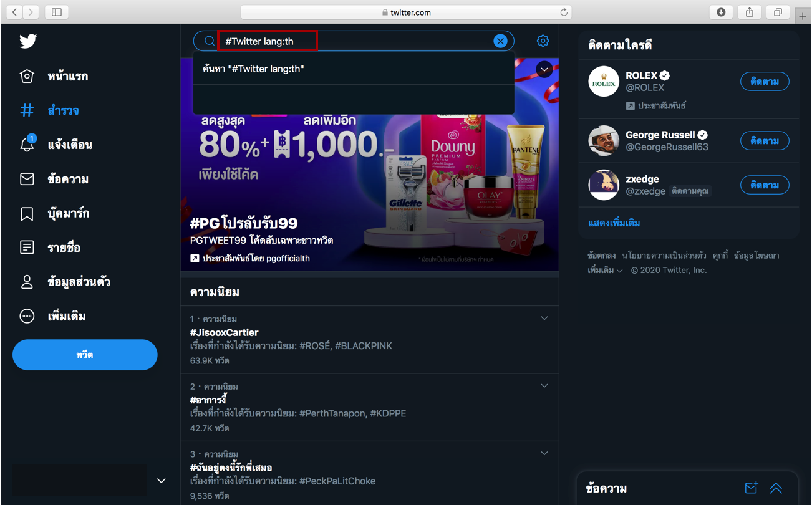Toggle Safari sidebar icon
This screenshot has height=505, width=812.
pos(57,12)
